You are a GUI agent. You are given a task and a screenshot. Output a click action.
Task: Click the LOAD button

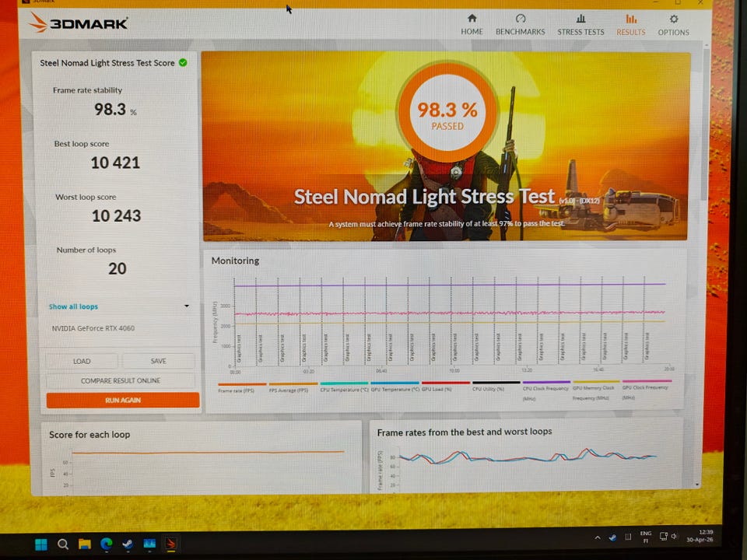[x=82, y=361]
